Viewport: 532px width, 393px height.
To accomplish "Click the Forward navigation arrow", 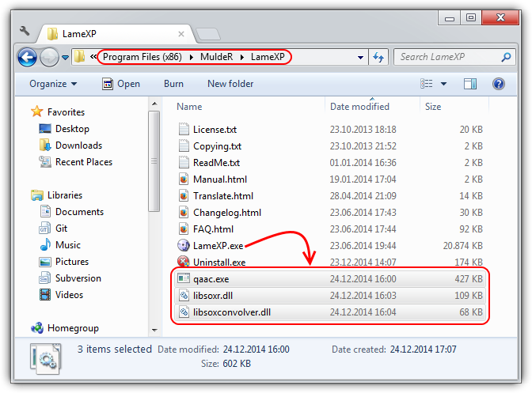I will pos(49,57).
